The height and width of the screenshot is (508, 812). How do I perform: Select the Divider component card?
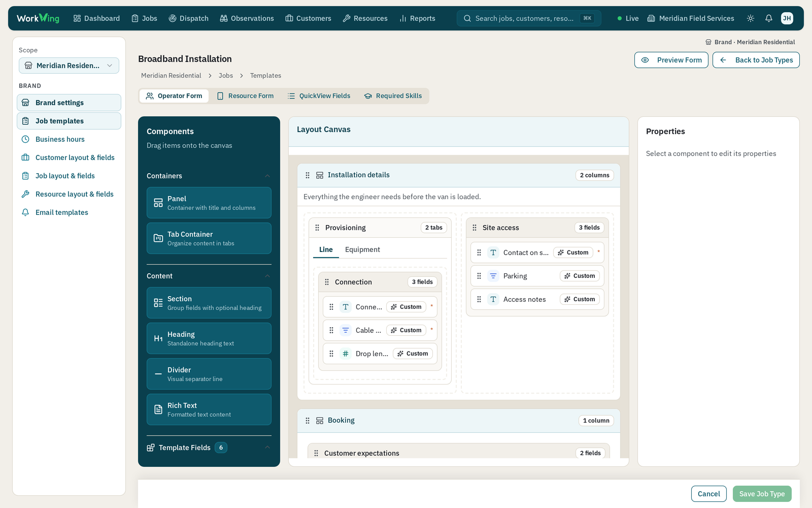coord(209,374)
